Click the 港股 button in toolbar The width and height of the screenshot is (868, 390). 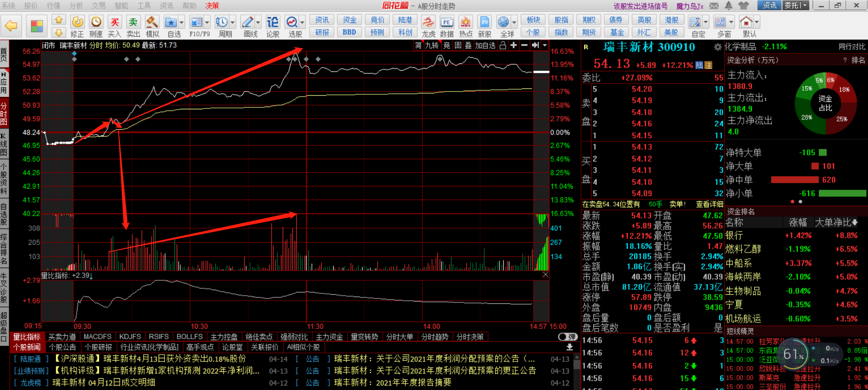tap(671, 20)
